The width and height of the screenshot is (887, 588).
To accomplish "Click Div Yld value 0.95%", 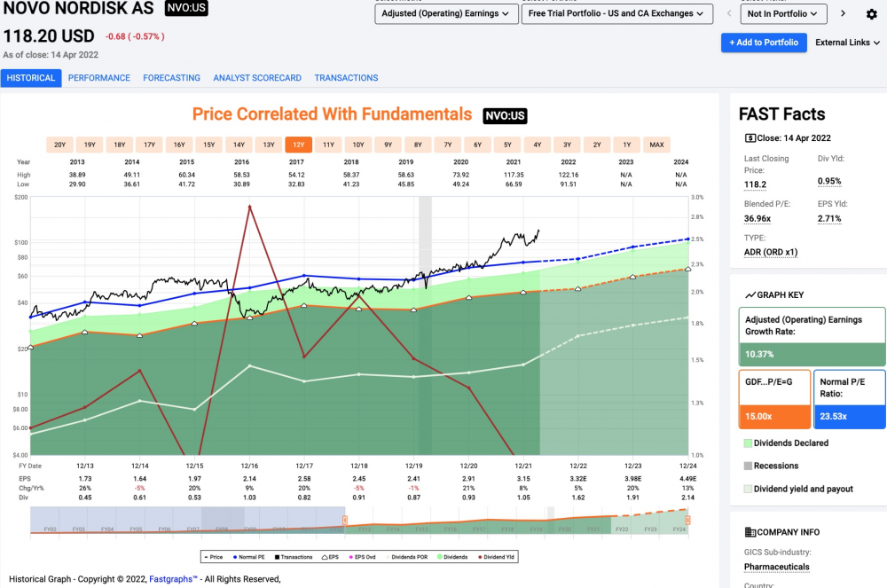I will [829, 182].
